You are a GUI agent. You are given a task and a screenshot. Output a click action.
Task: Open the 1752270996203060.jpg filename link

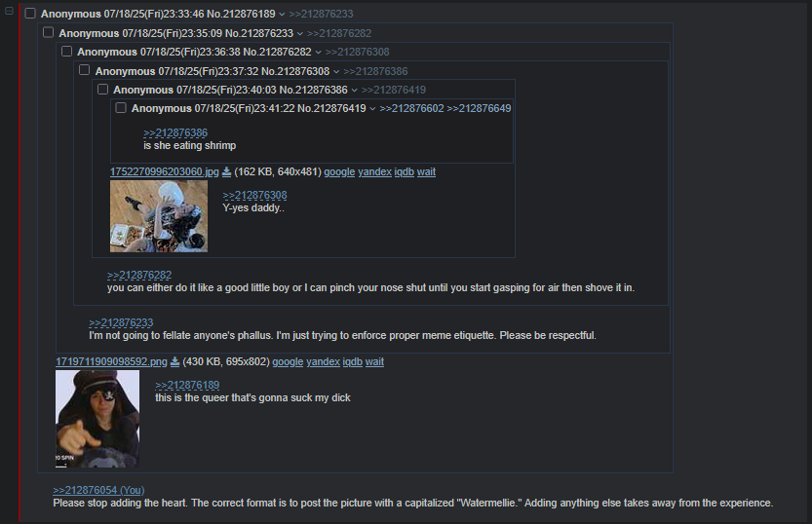(164, 171)
